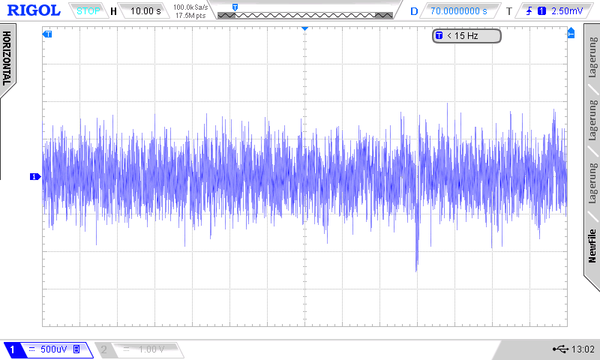Select the channel 1 ground level marker
This screenshot has width=600, height=360.
(35, 176)
